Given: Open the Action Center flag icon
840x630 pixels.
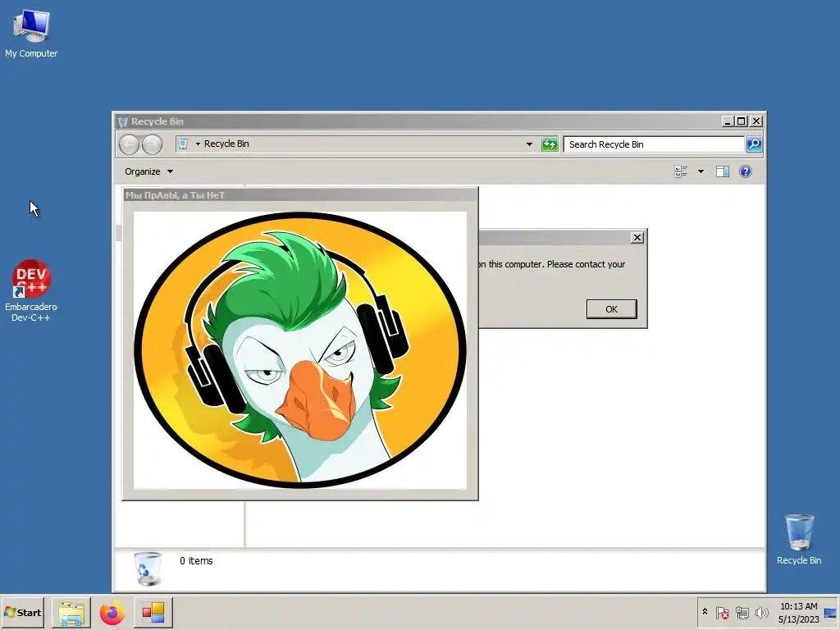Looking at the screenshot, I should coord(722,612).
